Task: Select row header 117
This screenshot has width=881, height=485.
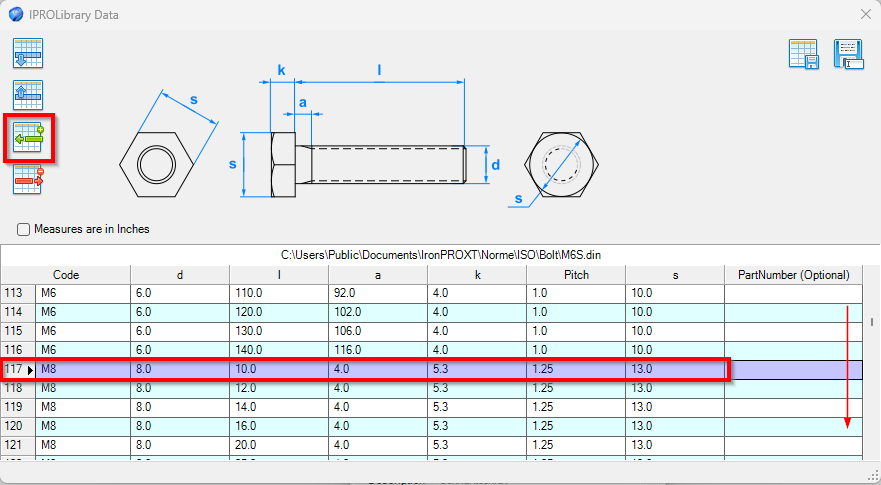Action: [x=18, y=370]
